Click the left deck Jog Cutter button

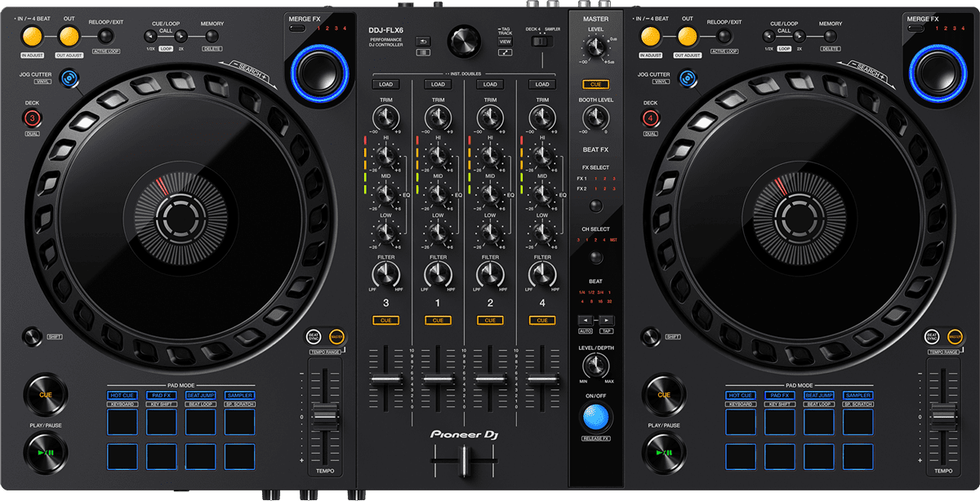[x=70, y=78]
